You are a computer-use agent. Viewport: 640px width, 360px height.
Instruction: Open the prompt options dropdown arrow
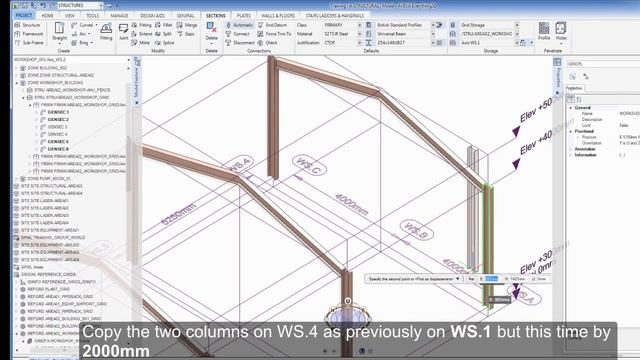(x=458, y=279)
